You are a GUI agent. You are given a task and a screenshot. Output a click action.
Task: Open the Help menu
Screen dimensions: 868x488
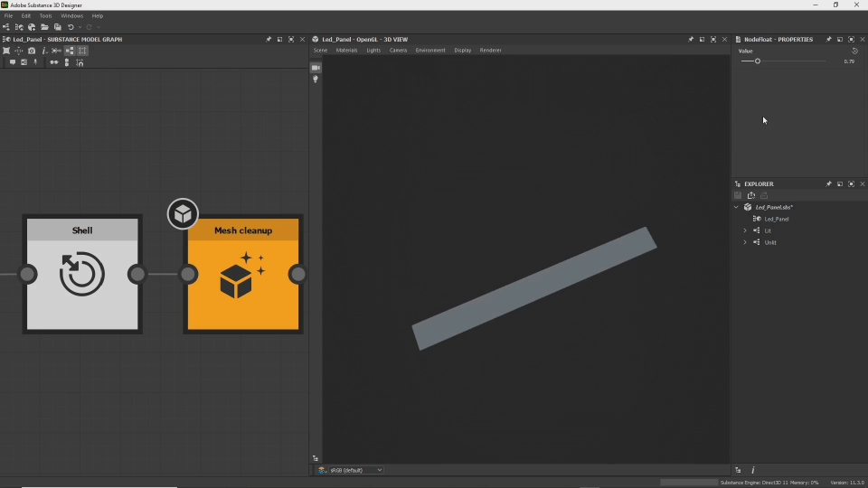pyautogui.click(x=98, y=16)
